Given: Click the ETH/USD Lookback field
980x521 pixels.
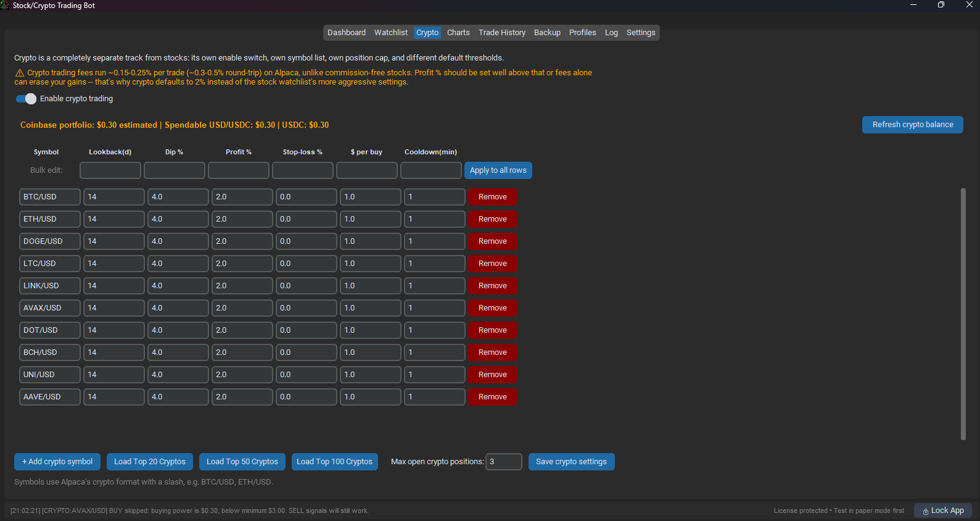Looking at the screenshot, I should (114, 219).
